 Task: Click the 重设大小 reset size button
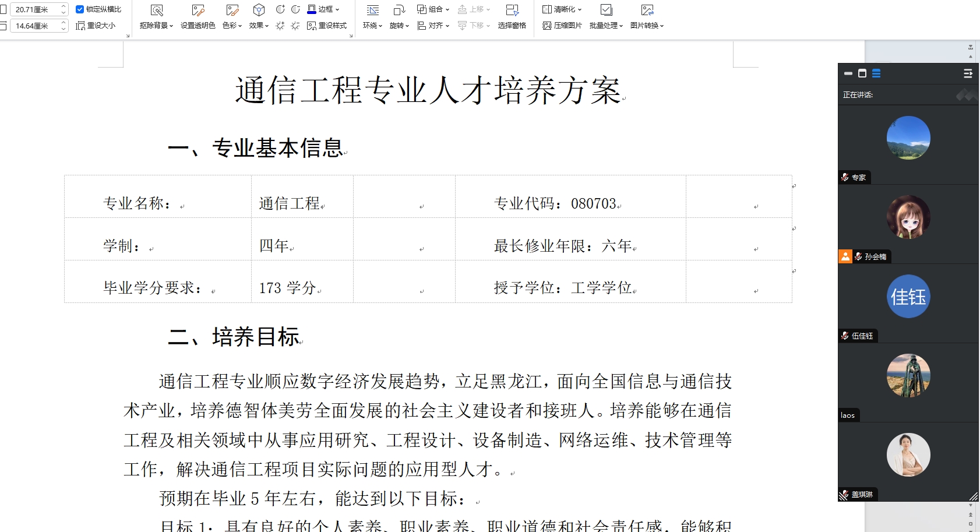coord(96,26)
